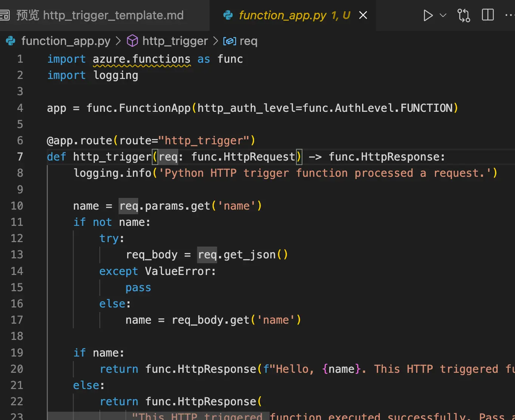The image size is (515, 420).
Task: Switch to the http_trigger_template.md preview tab
Action: tap(100, 15)
